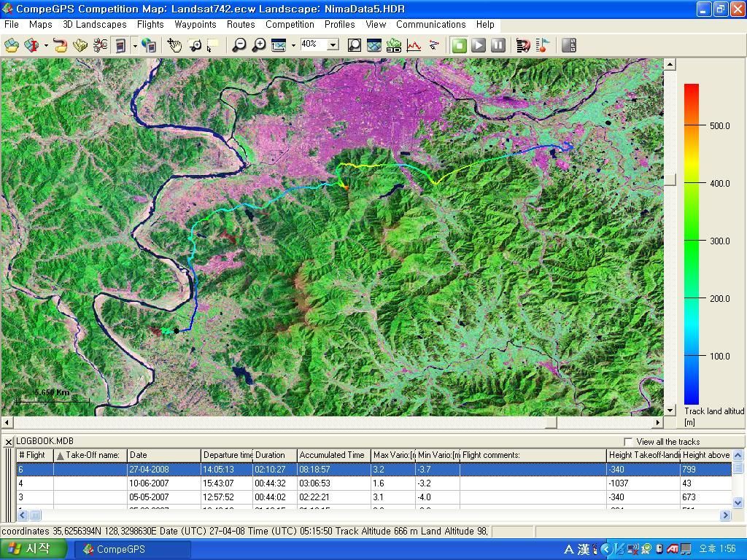Click the map's horizontal scroll left arrow

click(7, 422)
